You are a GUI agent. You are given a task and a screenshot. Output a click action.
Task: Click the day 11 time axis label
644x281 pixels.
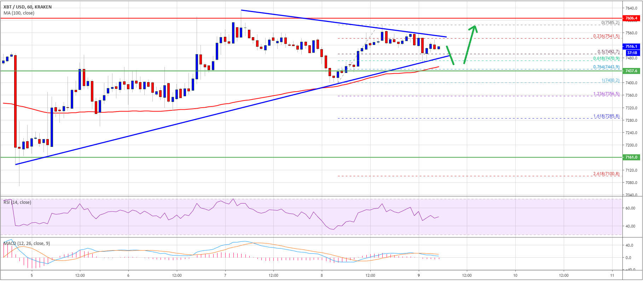click(612, 275)
